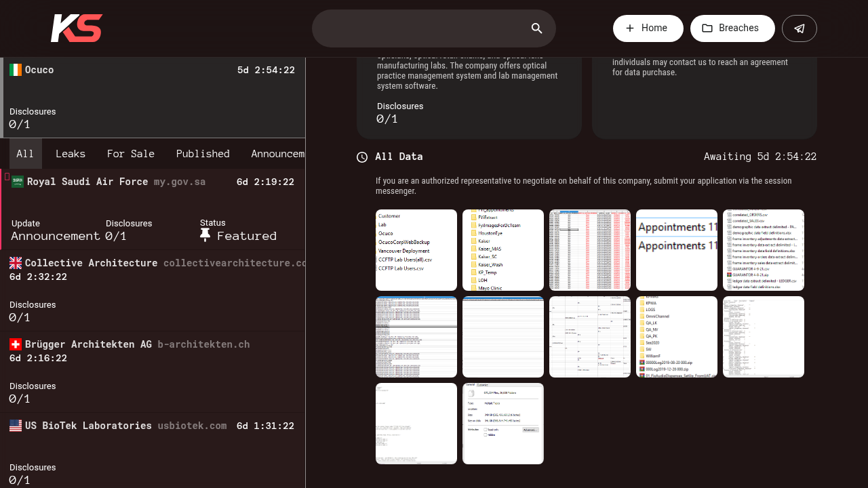
Task: Click the All Data heading
Action: (x=399, y=157)
